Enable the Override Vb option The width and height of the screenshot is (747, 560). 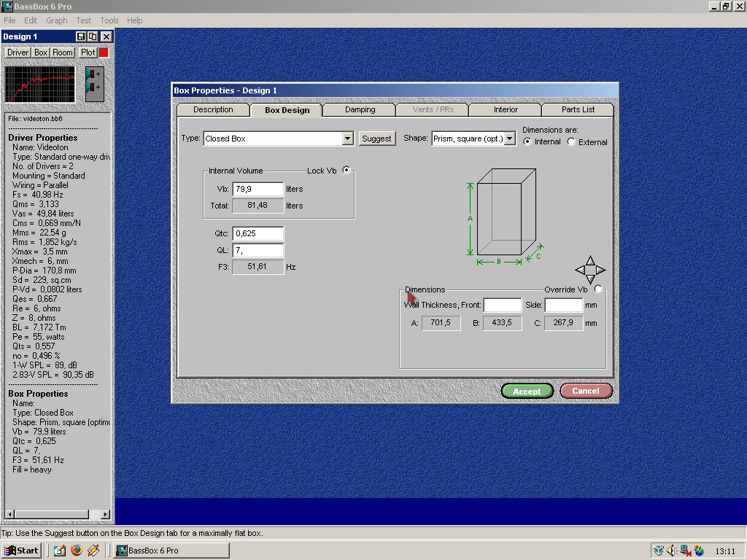coord(598,289)
